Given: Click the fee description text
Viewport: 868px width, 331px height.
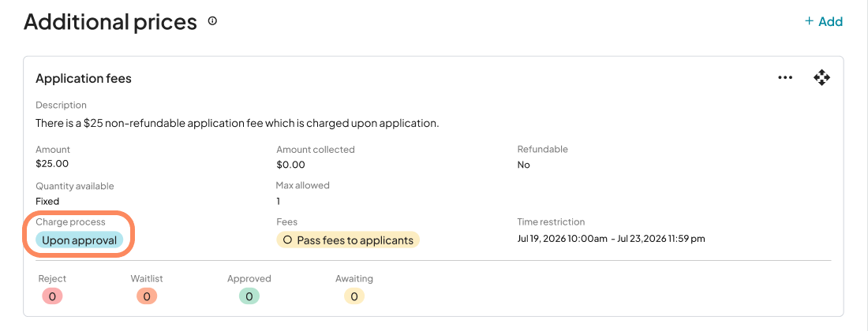Looking at the screenshot, I should [237, 123].
